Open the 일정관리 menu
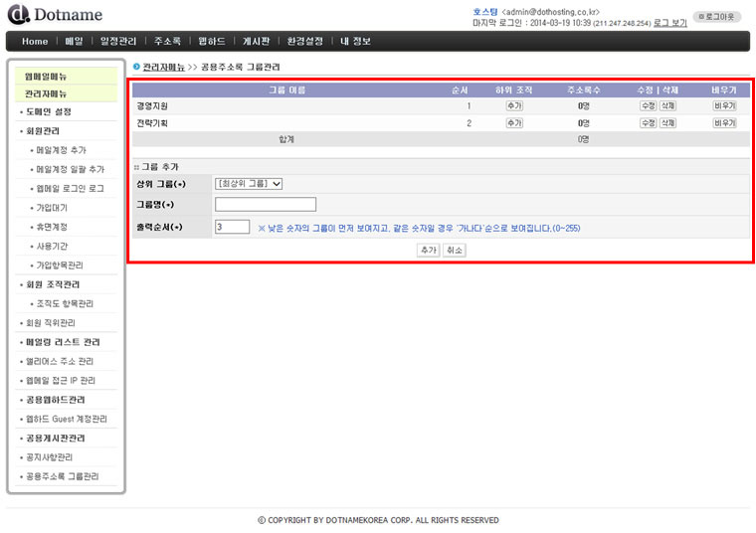 [118, 41]
